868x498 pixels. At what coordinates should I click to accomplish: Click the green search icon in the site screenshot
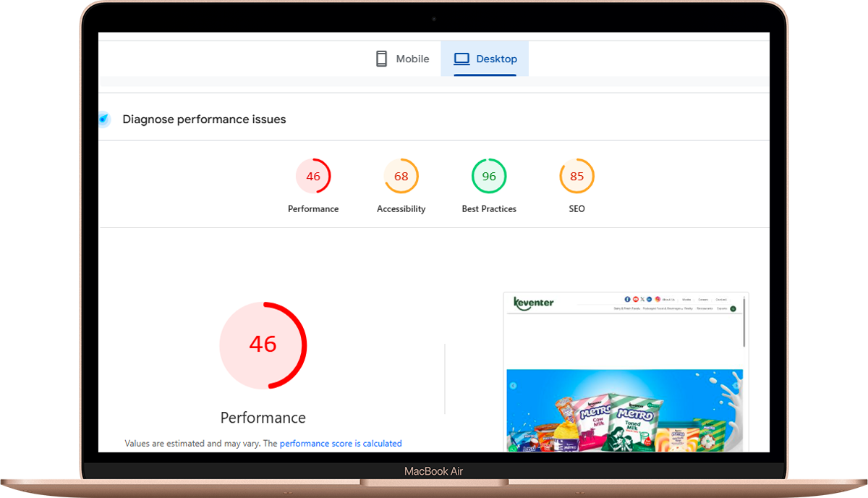click(x=733, y=308)
